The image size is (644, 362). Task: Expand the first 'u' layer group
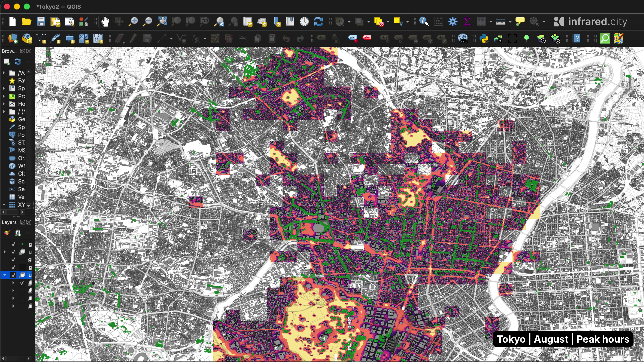click(5, 252)
